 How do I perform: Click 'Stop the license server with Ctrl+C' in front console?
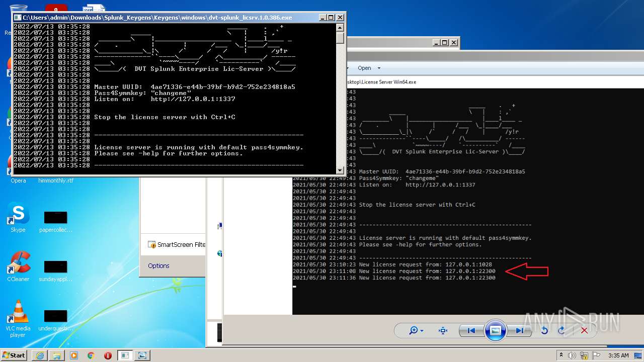coord(165,117)
